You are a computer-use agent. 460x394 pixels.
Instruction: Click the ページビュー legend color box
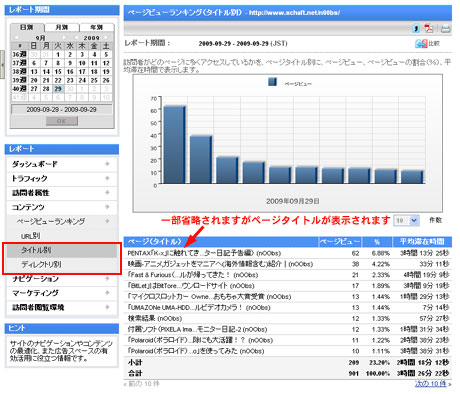(x=272, y=82)
